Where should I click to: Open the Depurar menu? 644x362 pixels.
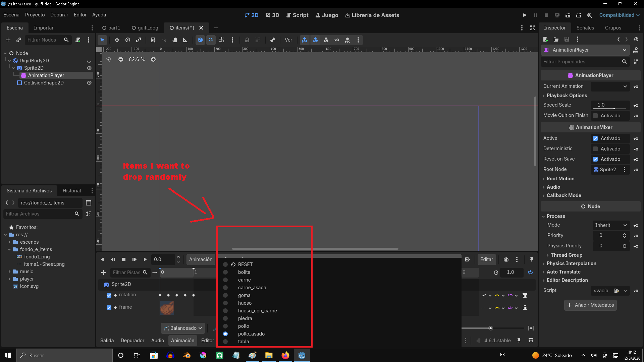pos(59,15)
